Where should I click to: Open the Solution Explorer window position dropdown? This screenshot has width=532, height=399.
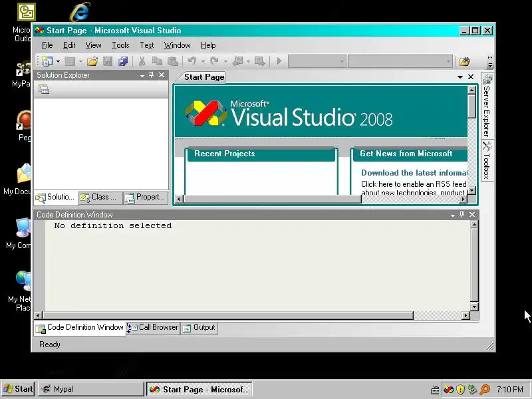[x=142, y=76]
